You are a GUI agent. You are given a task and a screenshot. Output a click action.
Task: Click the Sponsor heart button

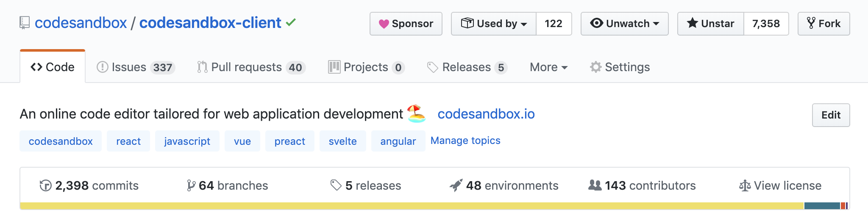pos(406,24)
